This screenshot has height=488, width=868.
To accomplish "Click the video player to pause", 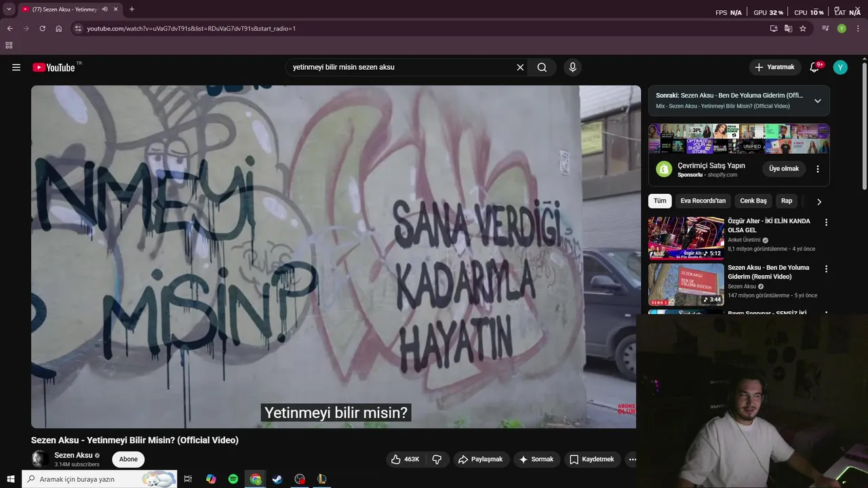I will point(336,256).
